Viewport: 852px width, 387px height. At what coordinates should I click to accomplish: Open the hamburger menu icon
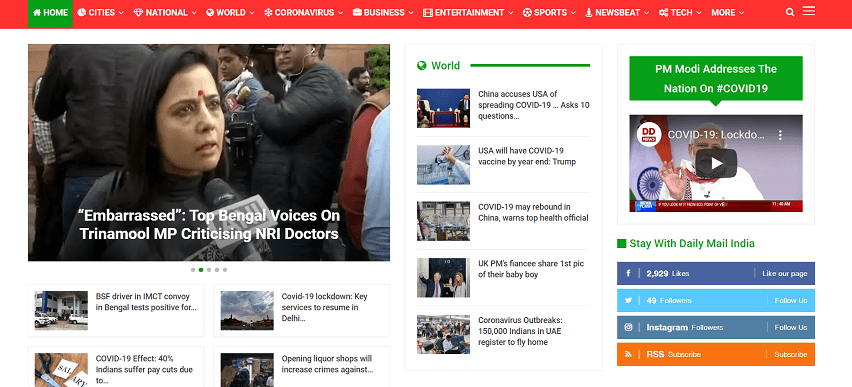pyautogui.click(x=809, y=11)
